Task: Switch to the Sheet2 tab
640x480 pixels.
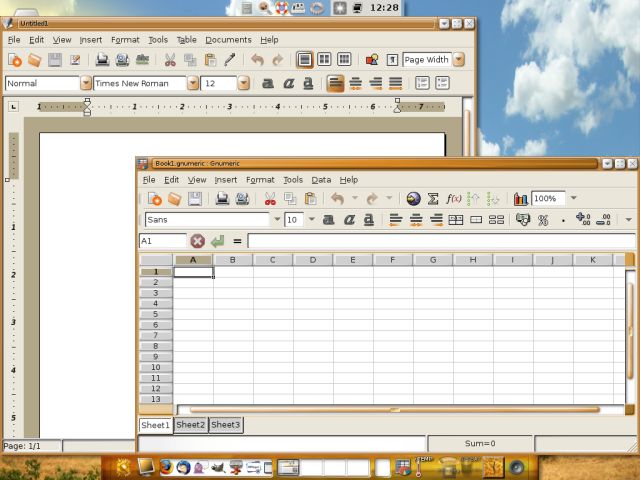Action: (x=190, y=425)
